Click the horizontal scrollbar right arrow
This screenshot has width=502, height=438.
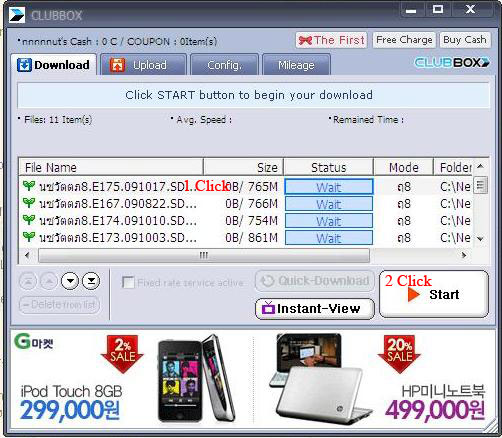pos(464,255)
